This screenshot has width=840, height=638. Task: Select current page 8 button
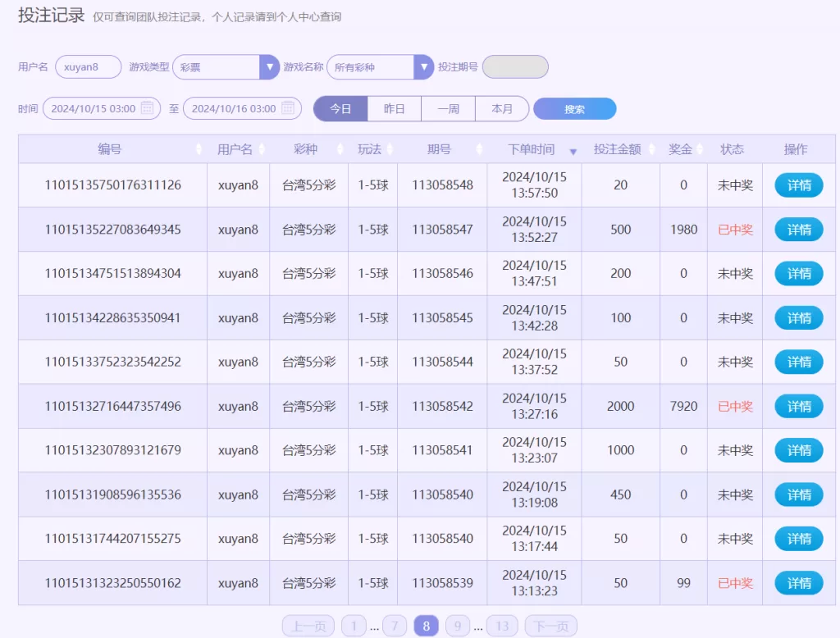tap(427, 626)
